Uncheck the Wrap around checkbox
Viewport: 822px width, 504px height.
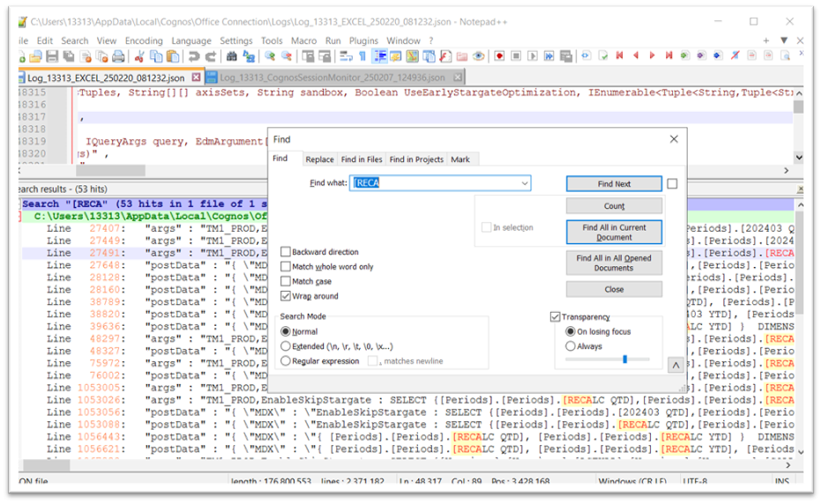tap(286, 296)
